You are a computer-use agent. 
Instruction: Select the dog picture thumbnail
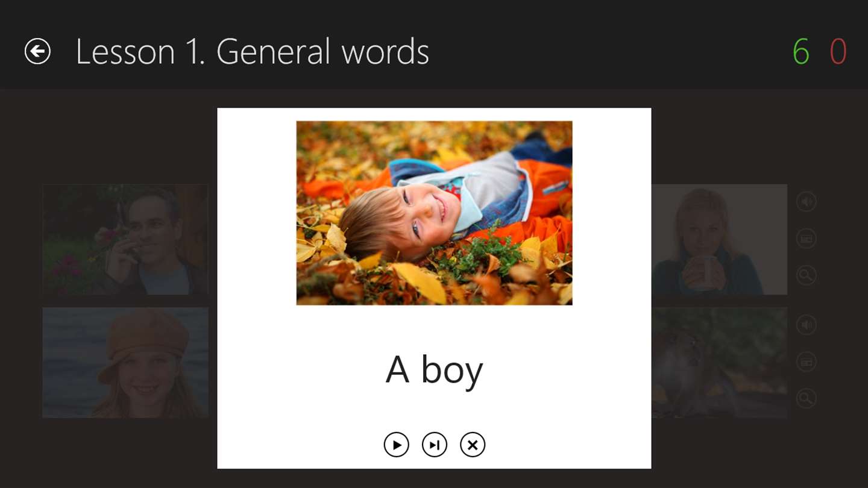pyautogui.click(x=719, y=362)
